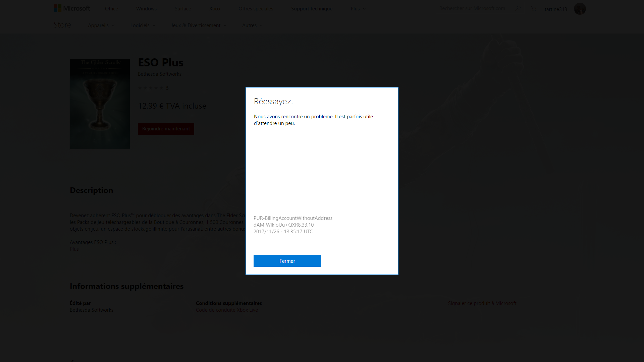Expand the Plus navigation menu

[357, 8]
